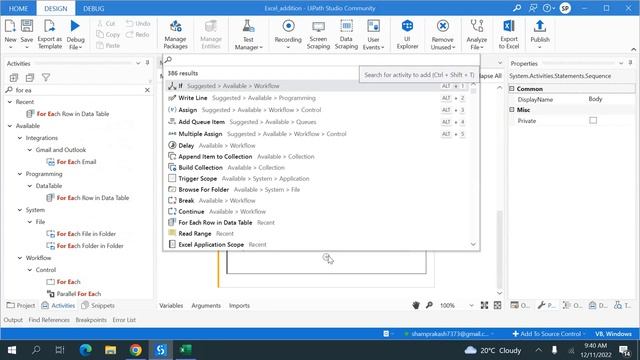The height and width of the screenshot is (360, 640).
Task: Toggle the Private checkbox
Action: [x=593, y=120]
